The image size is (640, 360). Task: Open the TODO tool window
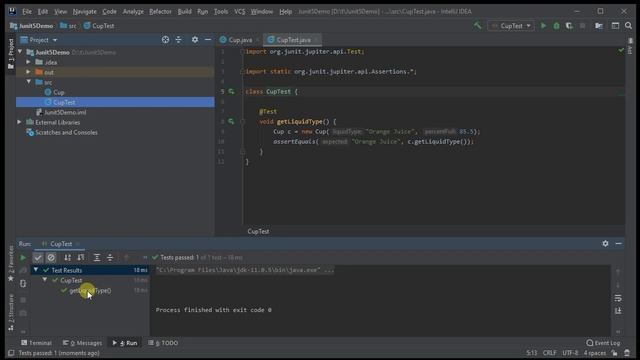(x=163, y=343)
